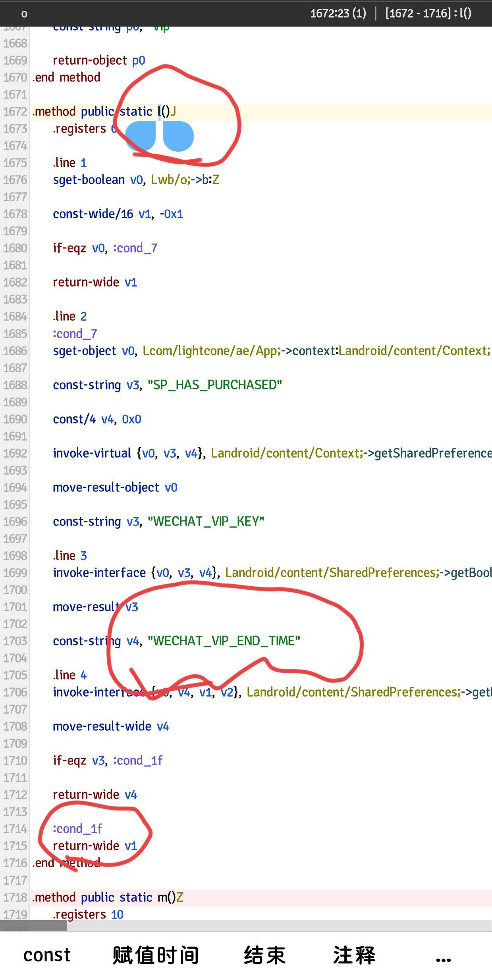Click line number 1672 in gutter
Image resolution: width=492 pixels, height=980 pixels.
(15, 112)
